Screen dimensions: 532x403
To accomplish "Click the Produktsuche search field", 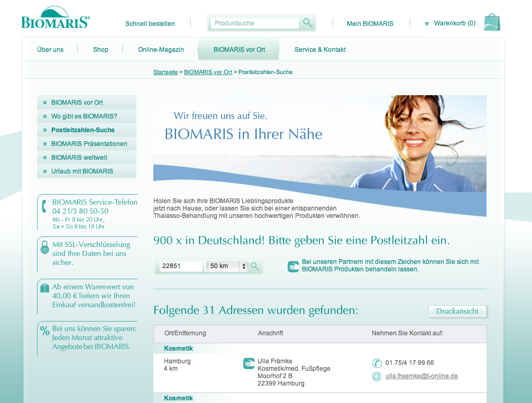I will (x=254, y=23).
